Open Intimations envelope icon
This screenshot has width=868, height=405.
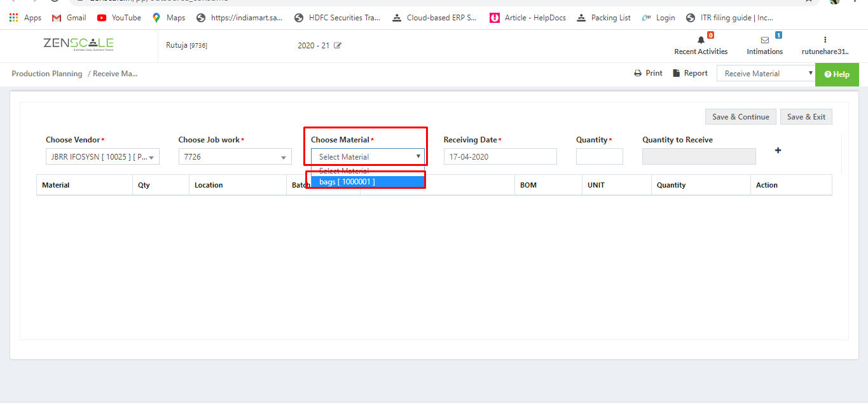coord(765,40)
